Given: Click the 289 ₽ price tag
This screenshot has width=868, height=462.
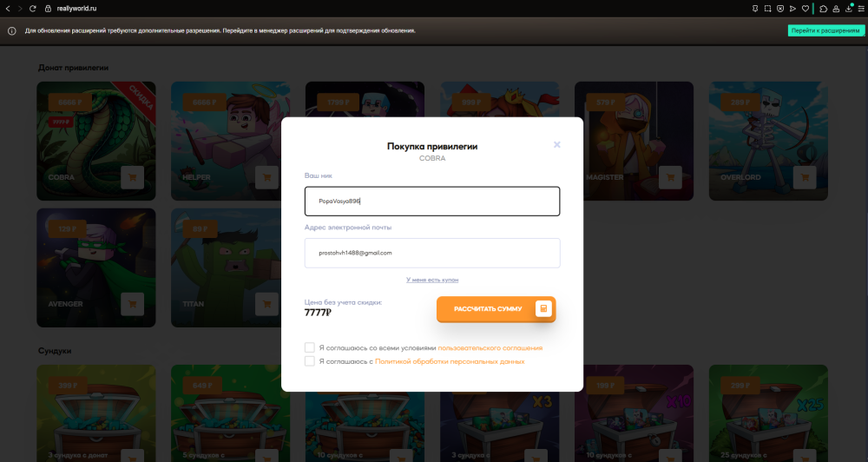Looking at the screenshot, I should 740,102.
